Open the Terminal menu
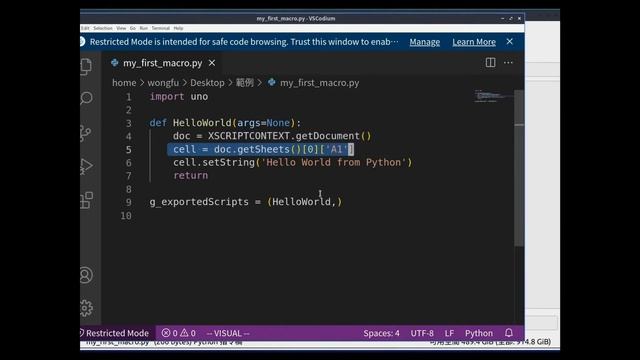640x360 pixels. pyautogui.click(x=161, y=28)
